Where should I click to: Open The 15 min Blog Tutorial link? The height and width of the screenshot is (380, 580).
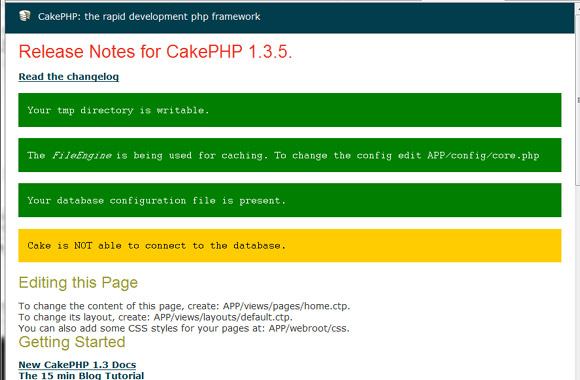click(x=81, y=375)
